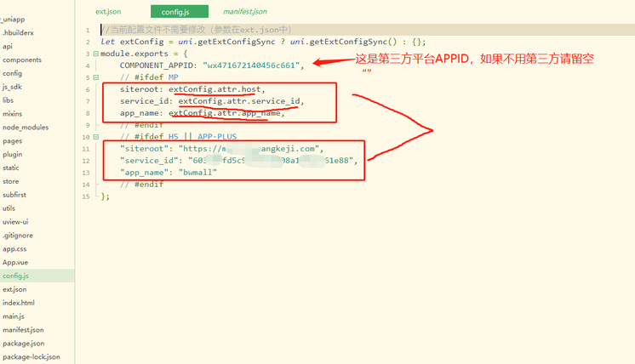The height and width of the screenshot is (364, 635).
Task: Click the extConfig.attr.app_name text
Action: coord(225,113)
